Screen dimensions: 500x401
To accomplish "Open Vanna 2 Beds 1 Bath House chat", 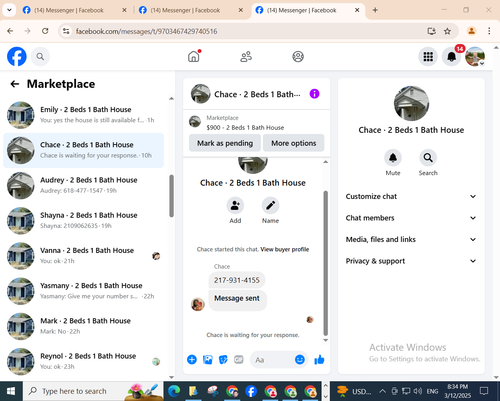I will coord(83,256).
